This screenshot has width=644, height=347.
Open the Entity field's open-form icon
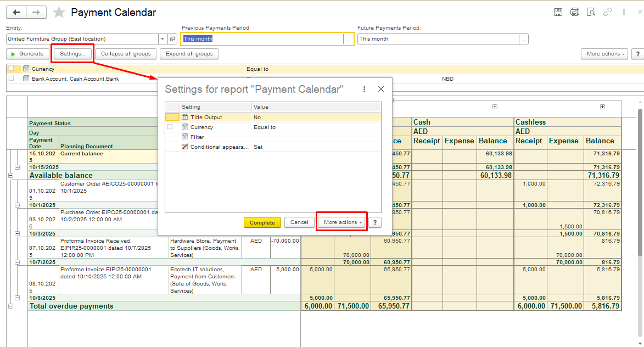(x=172, y=39)
